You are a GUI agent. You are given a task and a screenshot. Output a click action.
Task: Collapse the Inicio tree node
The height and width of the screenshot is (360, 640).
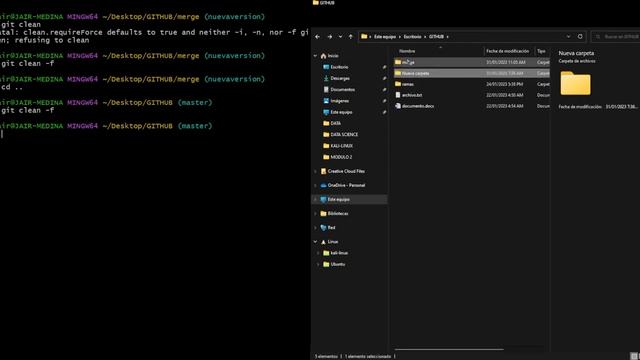[x=316, y=56]
